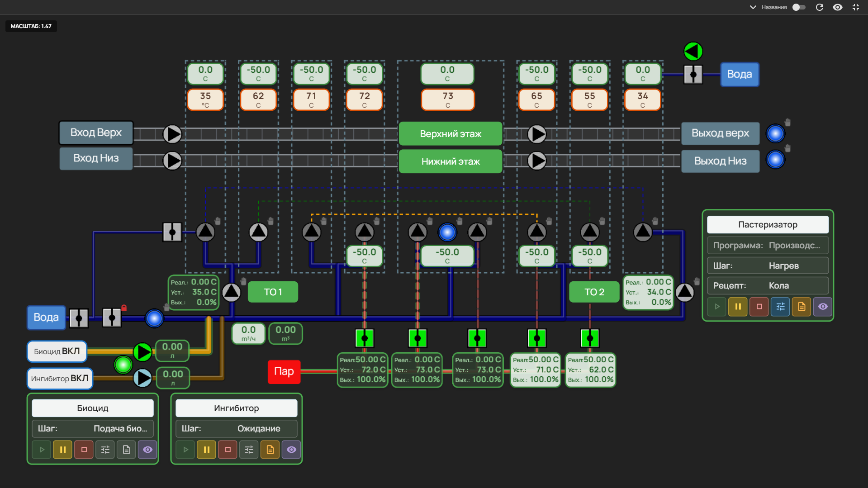The width and height of the screenshot is (868, 488).
Task: Click the Шаг: Нагрев field
Action: (768, 265)
